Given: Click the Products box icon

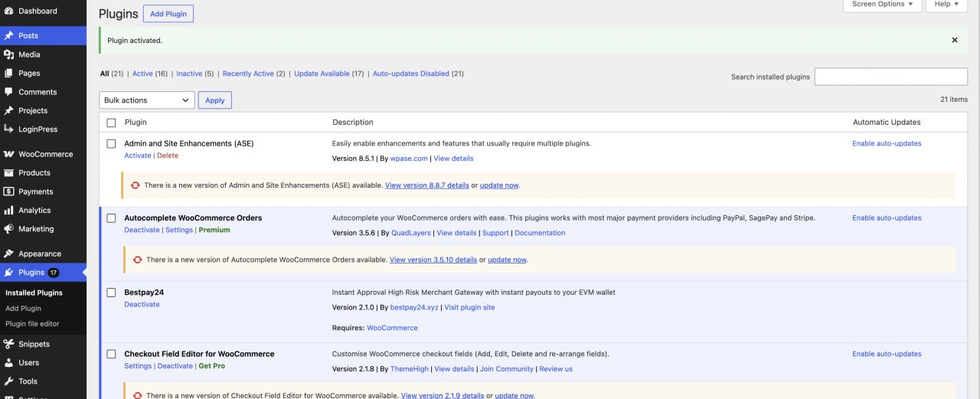Looking at the screenshot, I should (x=8, y=172).
